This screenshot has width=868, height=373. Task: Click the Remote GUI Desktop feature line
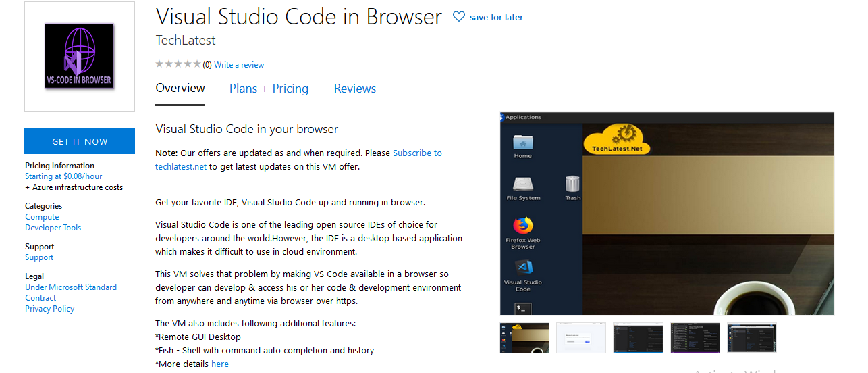pos(198,337)
